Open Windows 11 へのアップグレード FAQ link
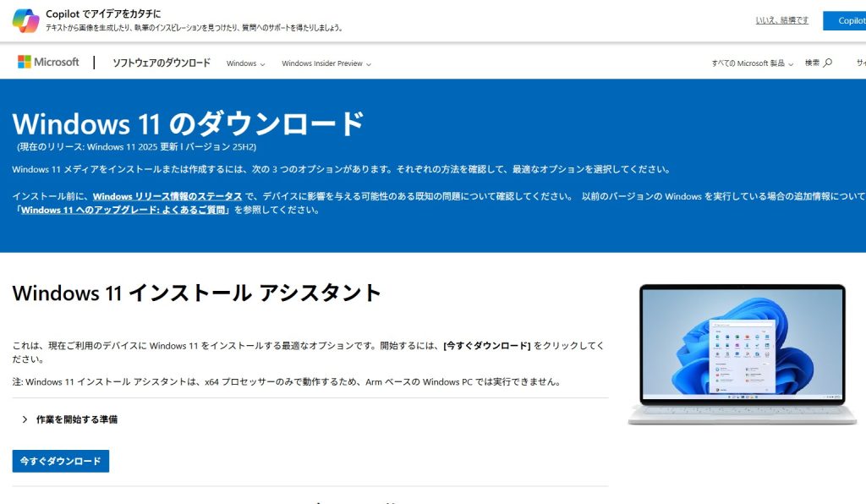Screen dimensions: 866x504 click(123, 210)
